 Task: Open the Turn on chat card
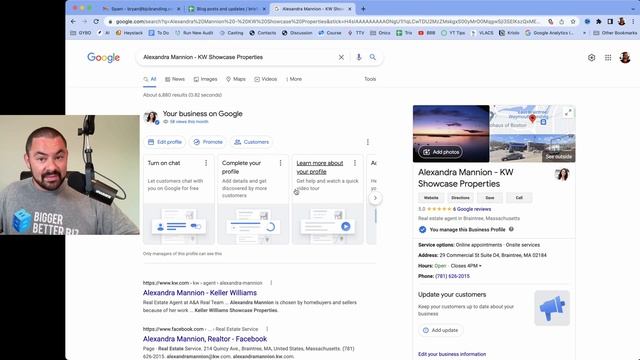coord(179,200)
